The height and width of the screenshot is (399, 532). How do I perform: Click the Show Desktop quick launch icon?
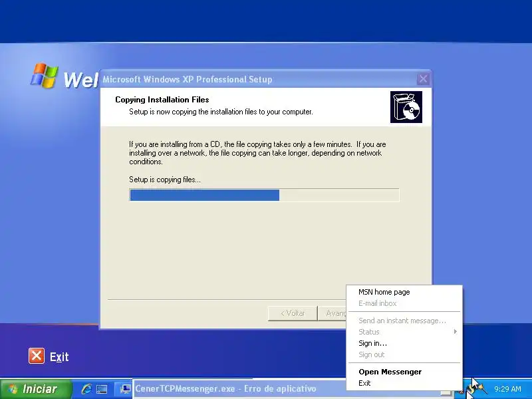click(102, 389)
